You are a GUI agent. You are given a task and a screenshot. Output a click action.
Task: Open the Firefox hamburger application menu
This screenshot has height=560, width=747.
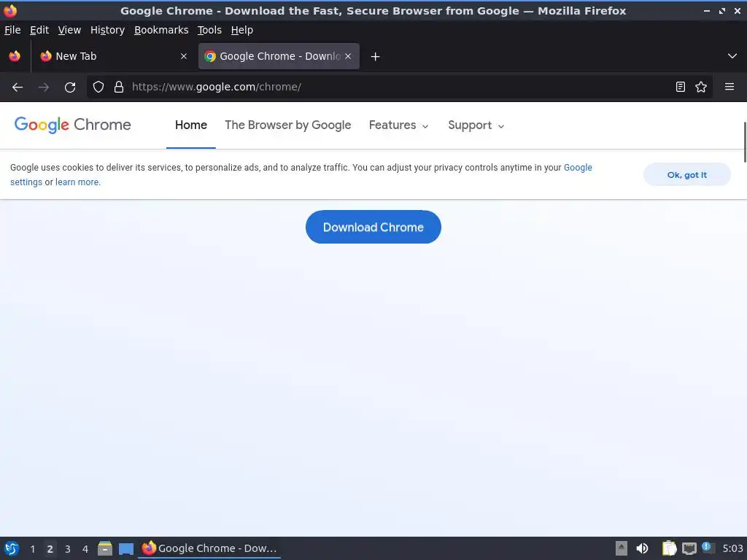click(729, 87)
